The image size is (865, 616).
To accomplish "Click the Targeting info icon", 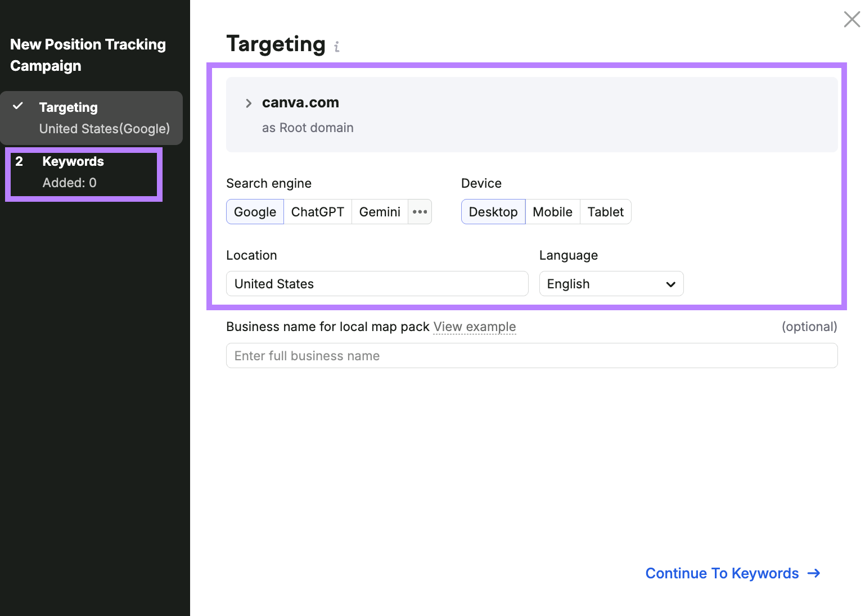I will (x=337, y=47).
